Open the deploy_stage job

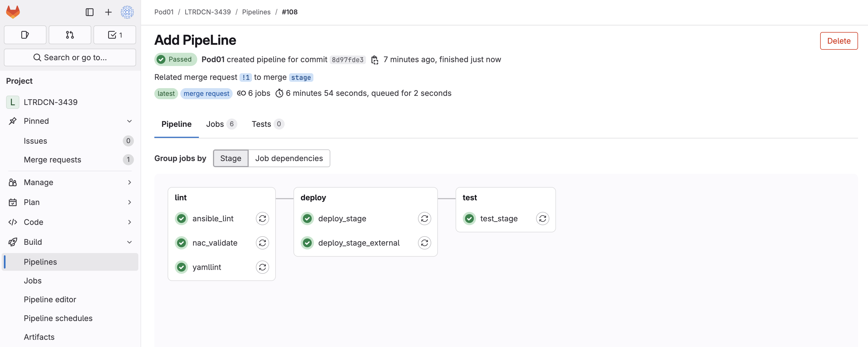(342, 219)
